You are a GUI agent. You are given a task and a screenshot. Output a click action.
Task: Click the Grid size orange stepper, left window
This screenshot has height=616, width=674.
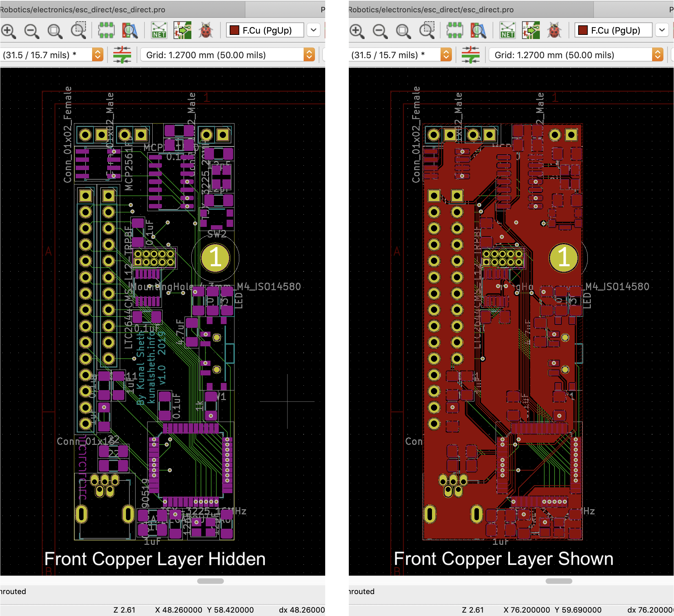(309, 55)
